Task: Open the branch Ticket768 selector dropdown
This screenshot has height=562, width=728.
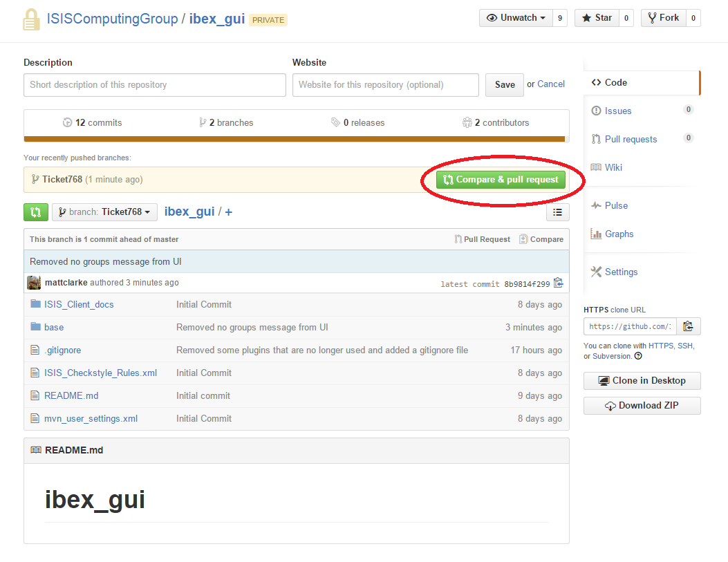Action: (104, 212)
